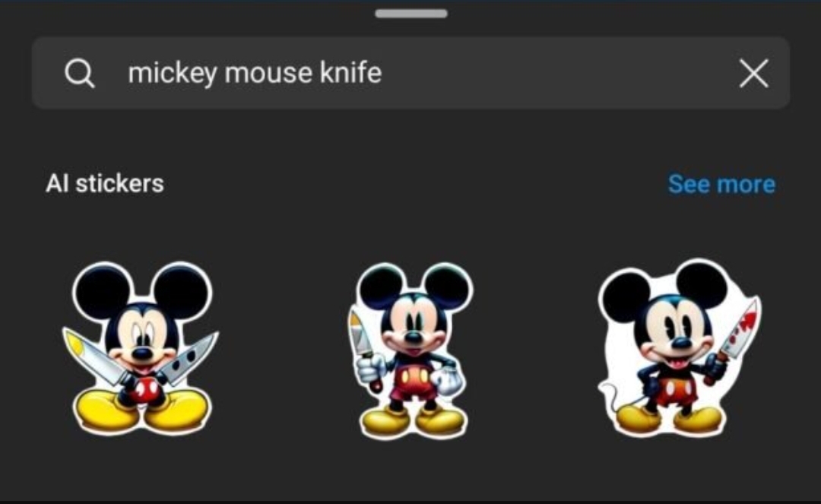Click the white glove on the middle sticker
Viewport: 821px width, 504px height.
pyautogui.click(x=447, y=381)
